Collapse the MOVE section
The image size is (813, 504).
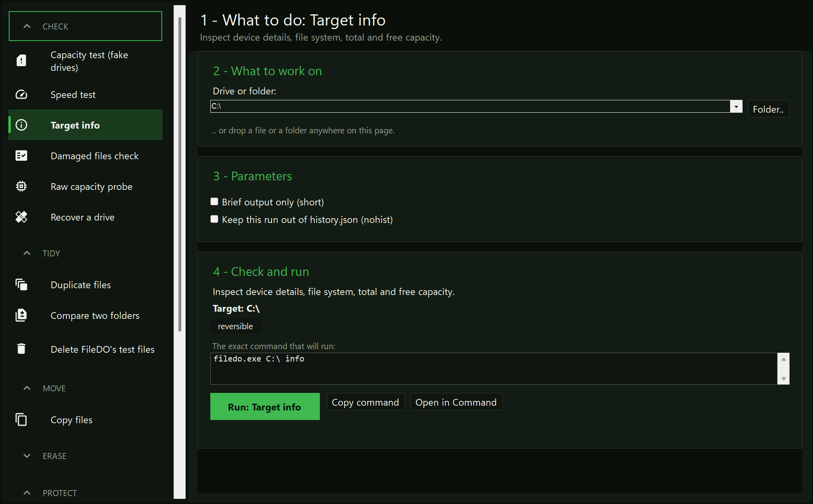(85, 388)
